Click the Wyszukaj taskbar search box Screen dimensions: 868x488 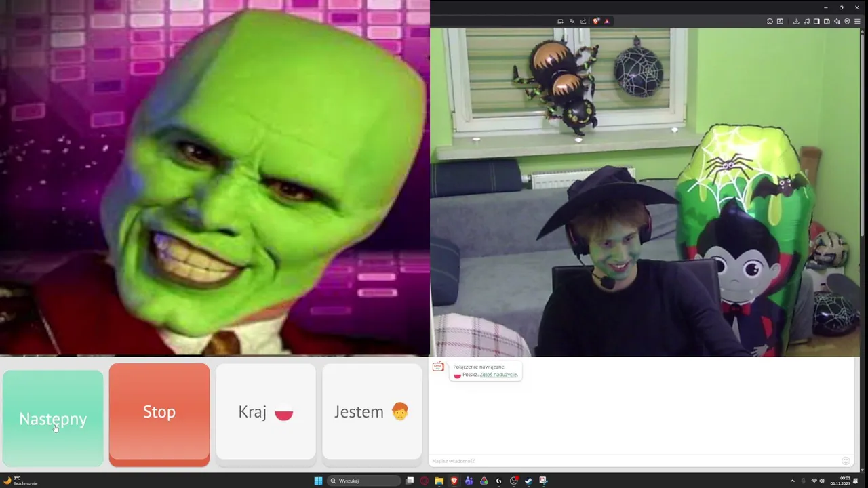pos(363,481)
